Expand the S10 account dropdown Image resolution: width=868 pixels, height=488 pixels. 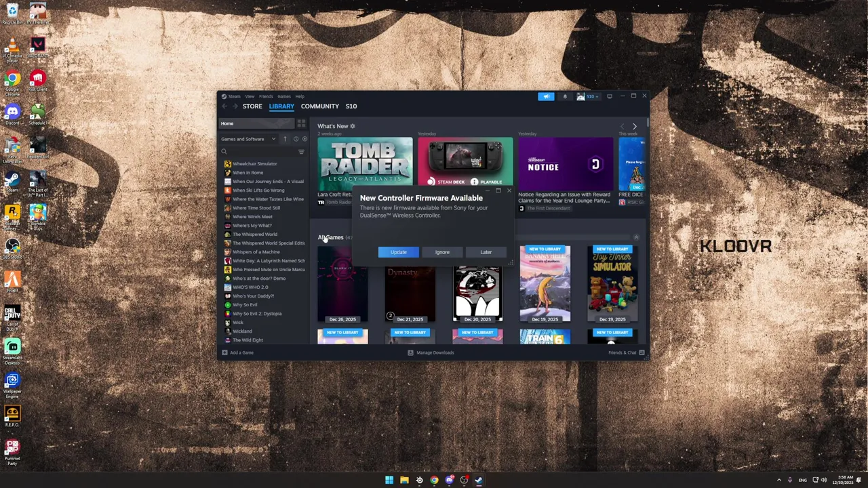587,96
